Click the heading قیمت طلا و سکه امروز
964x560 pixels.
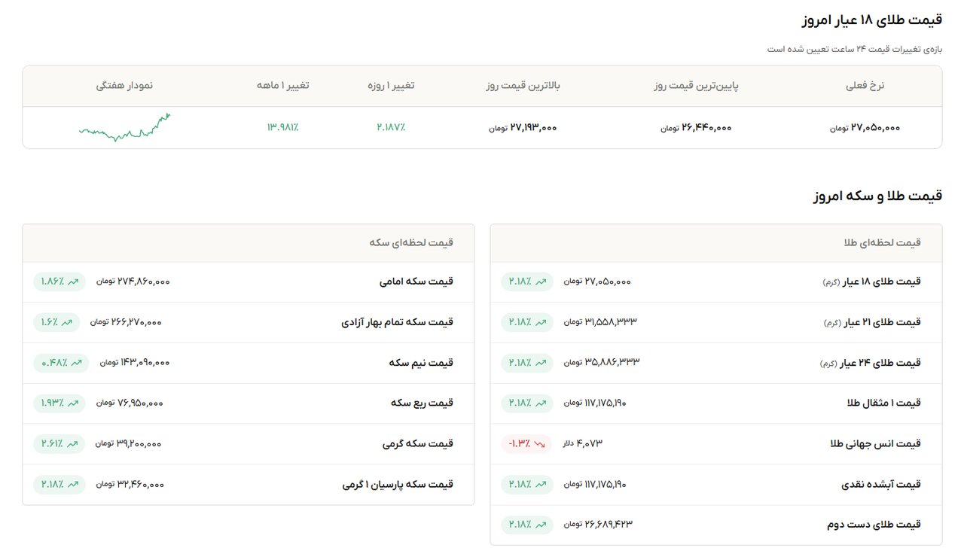pos(878,196)
